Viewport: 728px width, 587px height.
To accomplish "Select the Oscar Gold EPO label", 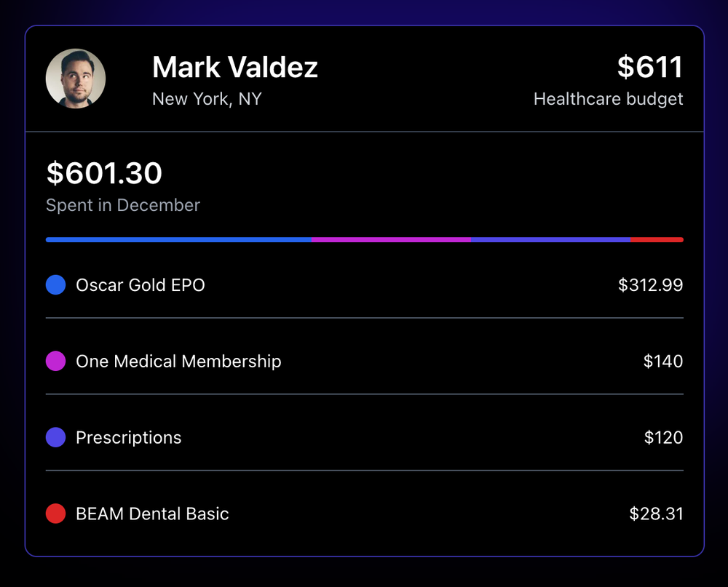I will point(141,285).
